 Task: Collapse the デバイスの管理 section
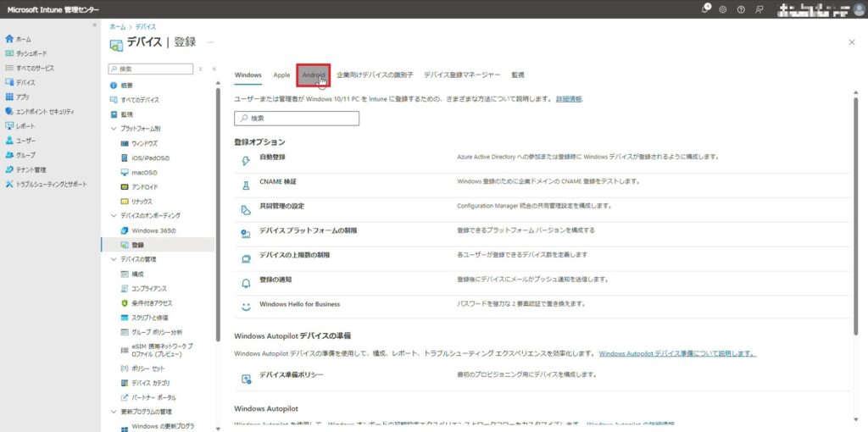(114, 259)
